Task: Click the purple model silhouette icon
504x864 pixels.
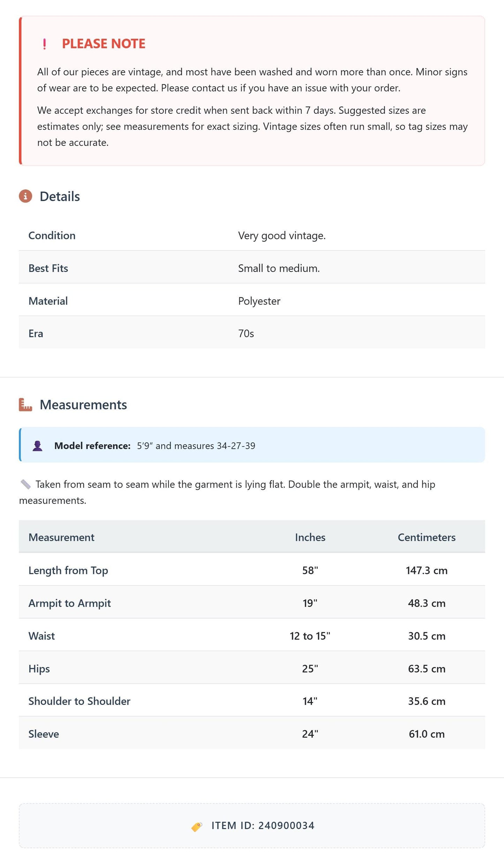Action: (37, 446)
